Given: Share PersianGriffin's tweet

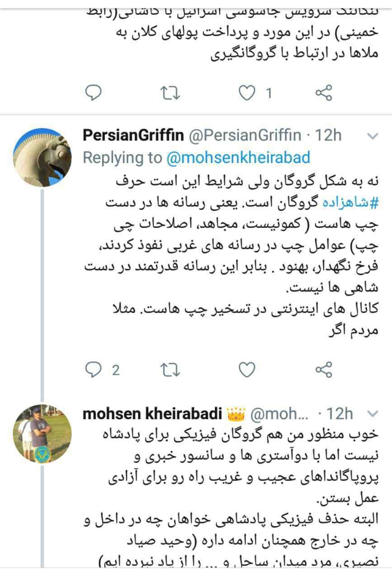Looking at the screenshot, I should coord(323,370).
